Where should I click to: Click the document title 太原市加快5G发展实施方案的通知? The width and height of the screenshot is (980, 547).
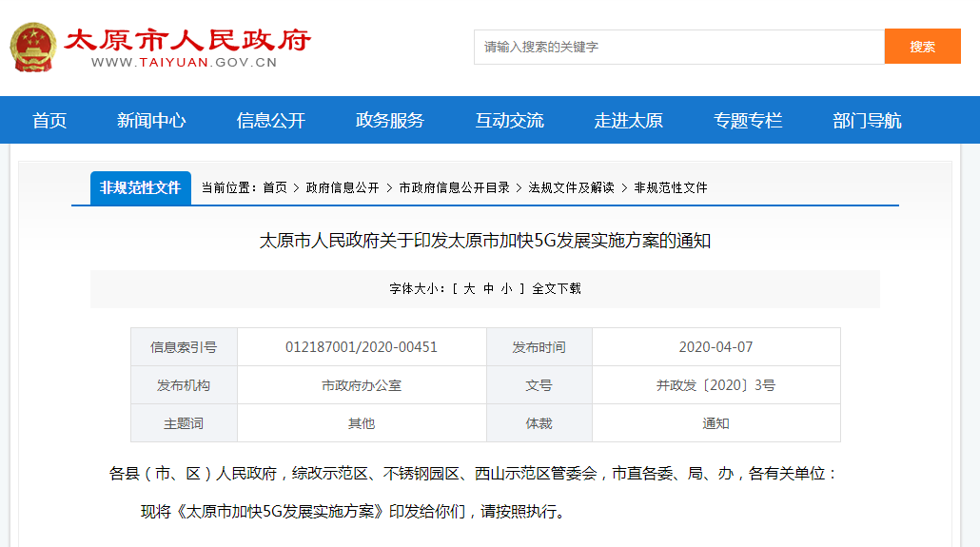pyautogui.click(x=485, y=241)
